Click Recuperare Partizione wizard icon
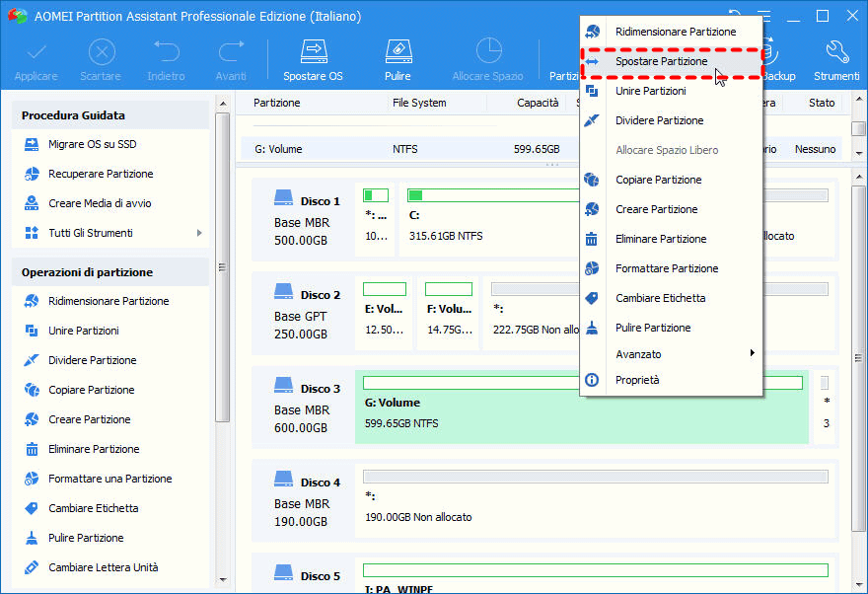The height and width of the screenshot is (594, 868). point(32,174)
